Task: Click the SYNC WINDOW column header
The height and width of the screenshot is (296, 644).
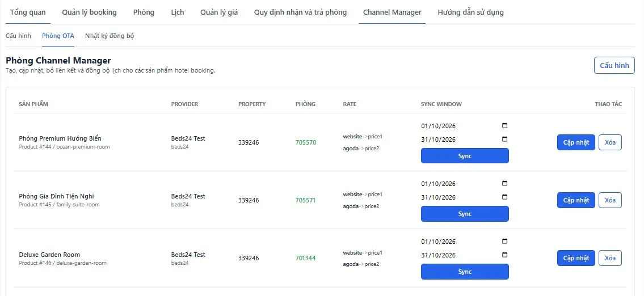Action: point(441,104)
